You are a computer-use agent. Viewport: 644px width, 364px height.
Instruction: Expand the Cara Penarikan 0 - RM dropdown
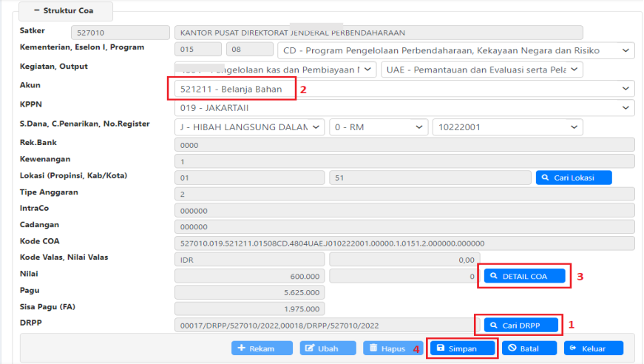378,127
